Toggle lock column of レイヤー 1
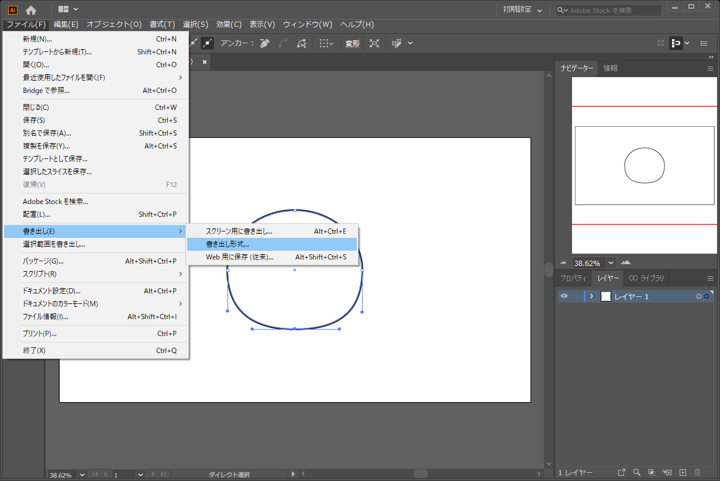Image resolution: width=720 pixels, height=481 pixels. pyautogui.click(x=577, y=296)
